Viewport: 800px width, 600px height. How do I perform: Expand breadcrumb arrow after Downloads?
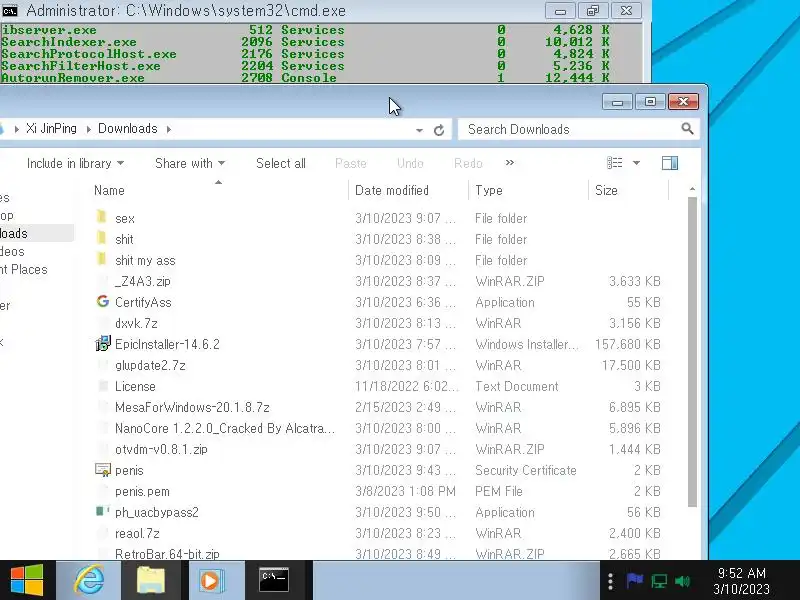click(169, 129)
